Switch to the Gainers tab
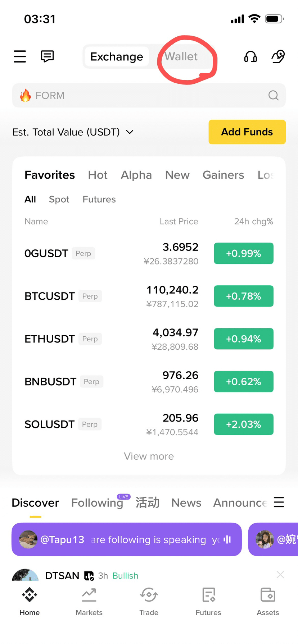Image resolution: width=298 pixels, height=644 pixels. [223, 175]
